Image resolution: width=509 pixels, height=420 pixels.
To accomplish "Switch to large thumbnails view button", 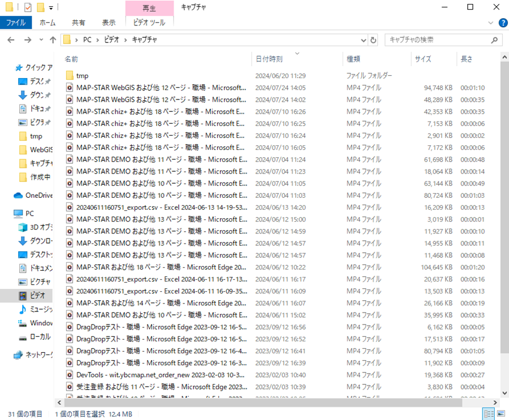I will point(501,414).
